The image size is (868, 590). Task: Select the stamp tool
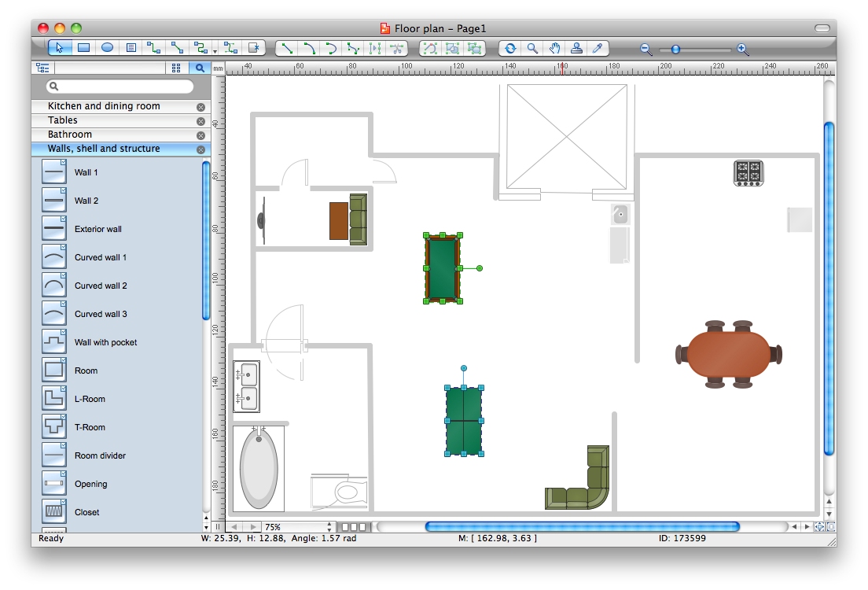coord(576,48)
